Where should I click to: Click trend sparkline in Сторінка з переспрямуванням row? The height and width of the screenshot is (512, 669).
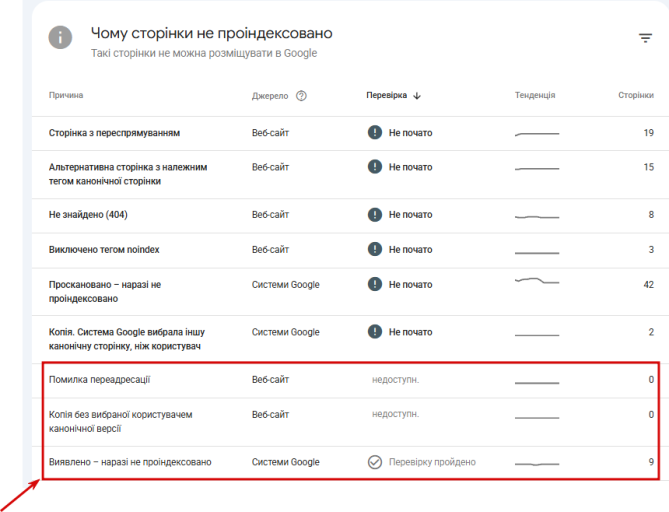pos(537,134)
